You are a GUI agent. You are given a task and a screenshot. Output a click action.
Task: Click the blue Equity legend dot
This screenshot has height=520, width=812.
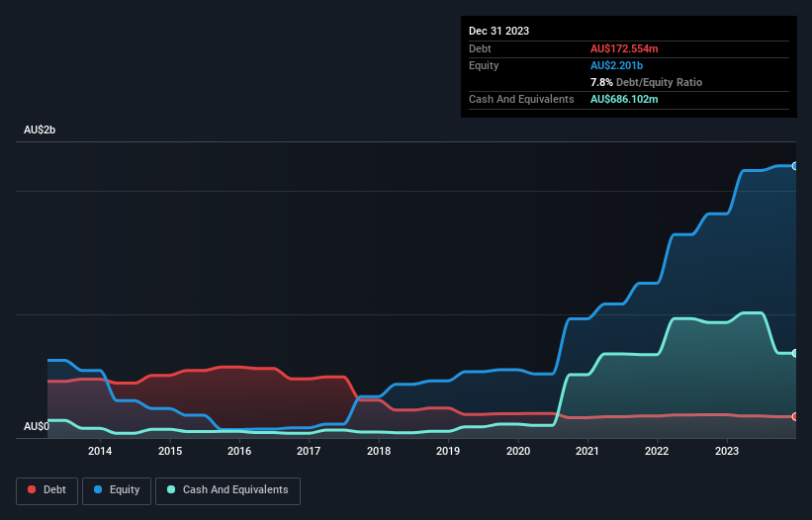click(98, 489)
